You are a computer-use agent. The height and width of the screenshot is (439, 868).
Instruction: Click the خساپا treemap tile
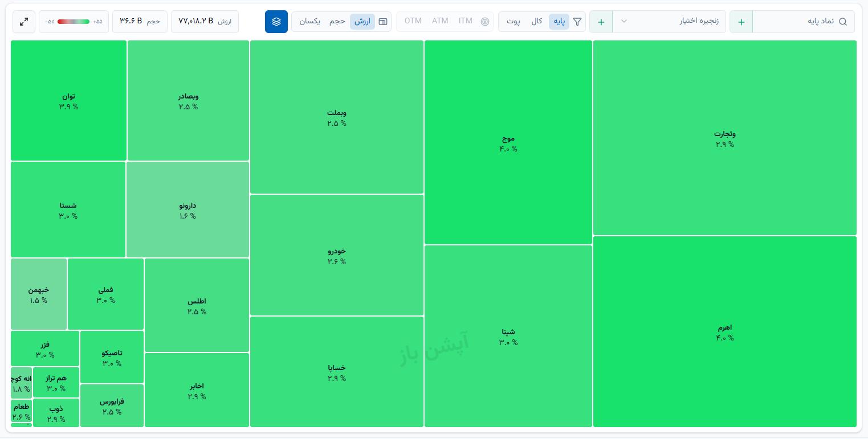[x=337, y=372]
